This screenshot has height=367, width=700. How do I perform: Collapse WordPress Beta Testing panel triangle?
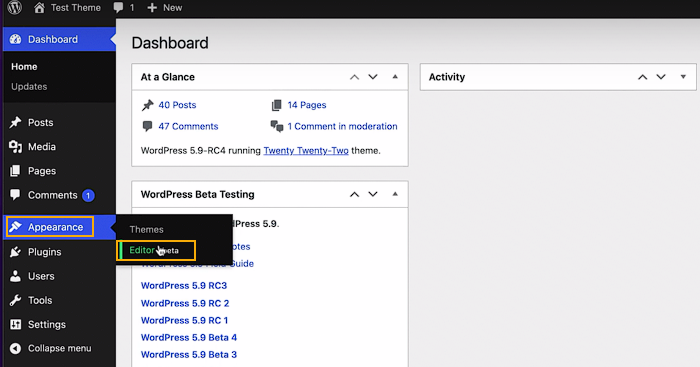pos(395,194)
